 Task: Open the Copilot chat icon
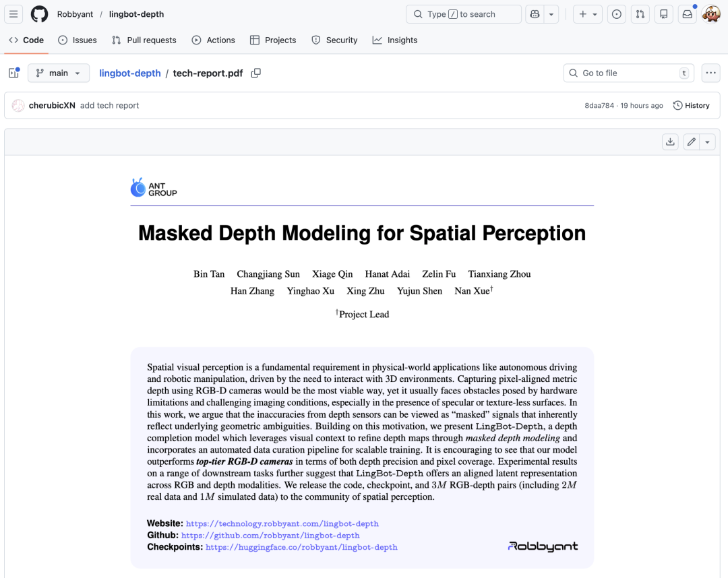[535, 14]
